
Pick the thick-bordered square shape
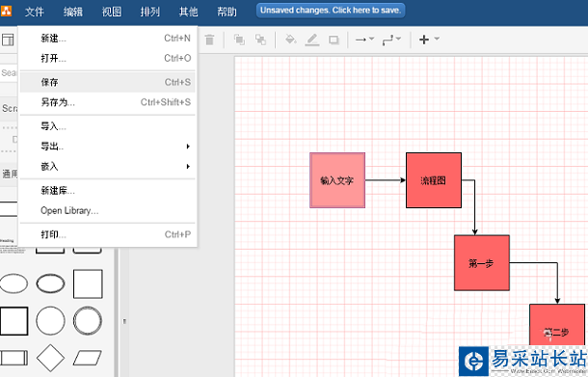[x=13, y=321]
